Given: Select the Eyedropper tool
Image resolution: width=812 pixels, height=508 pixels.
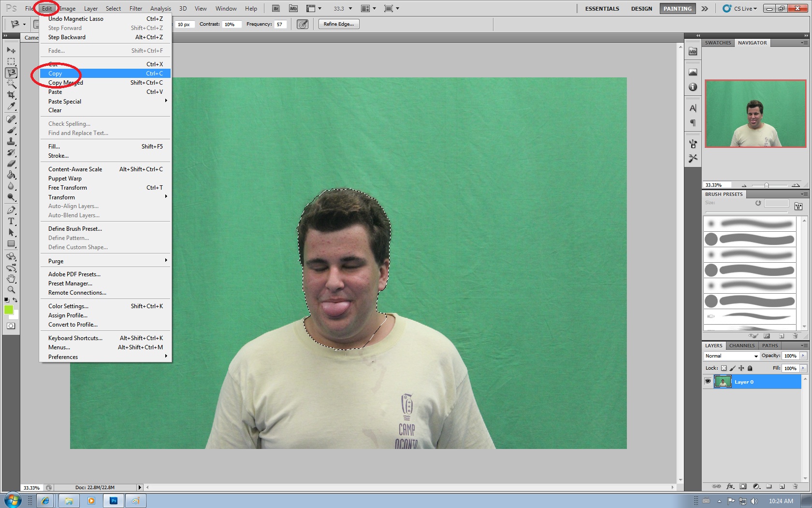Looking at the screenshot, I should (11, 106).
